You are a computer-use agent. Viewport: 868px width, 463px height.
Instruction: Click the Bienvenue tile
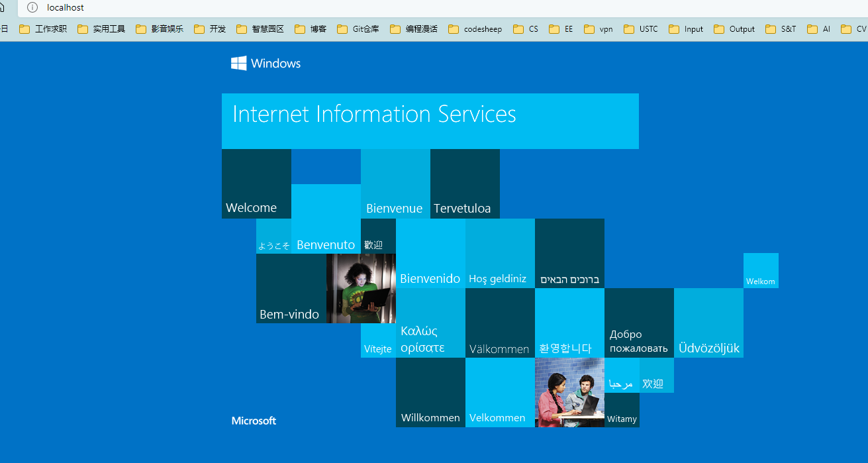pyautogui.click(x=395, y=183)
